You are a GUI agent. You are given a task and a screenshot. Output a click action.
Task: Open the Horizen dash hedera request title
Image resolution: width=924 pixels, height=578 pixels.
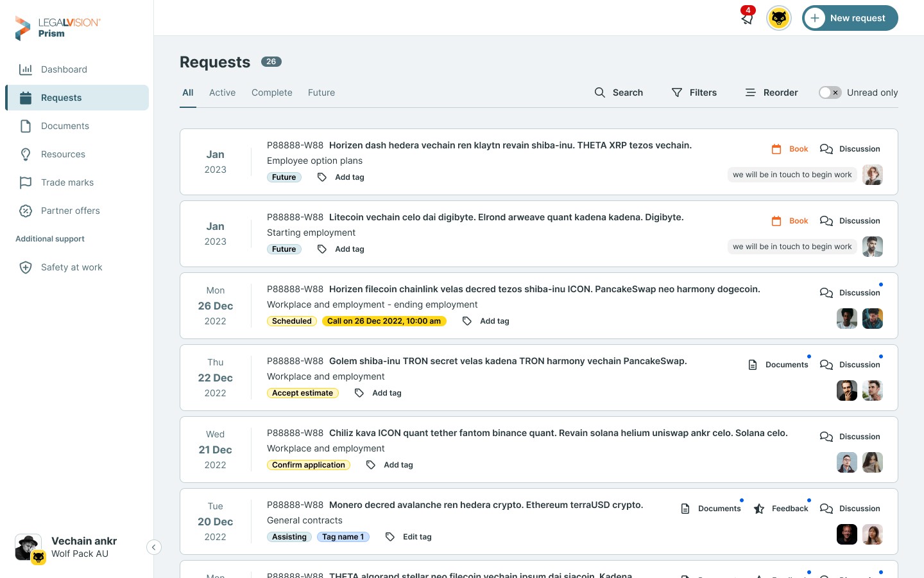(510, 145)
